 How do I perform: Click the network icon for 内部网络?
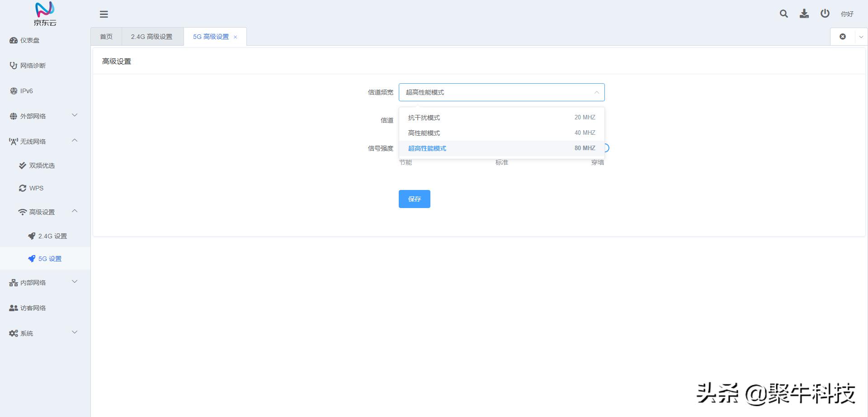coord(14,283)
